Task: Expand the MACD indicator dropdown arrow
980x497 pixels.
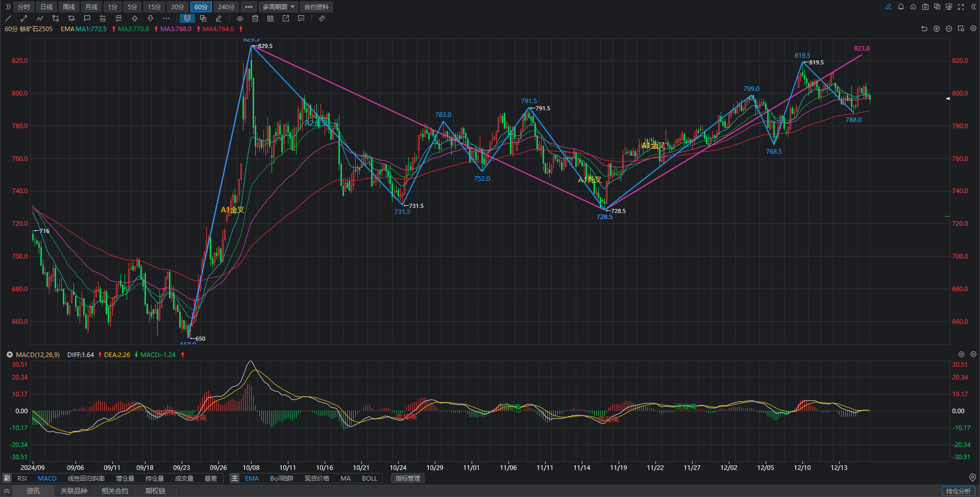Action: [x=9, y=354]
